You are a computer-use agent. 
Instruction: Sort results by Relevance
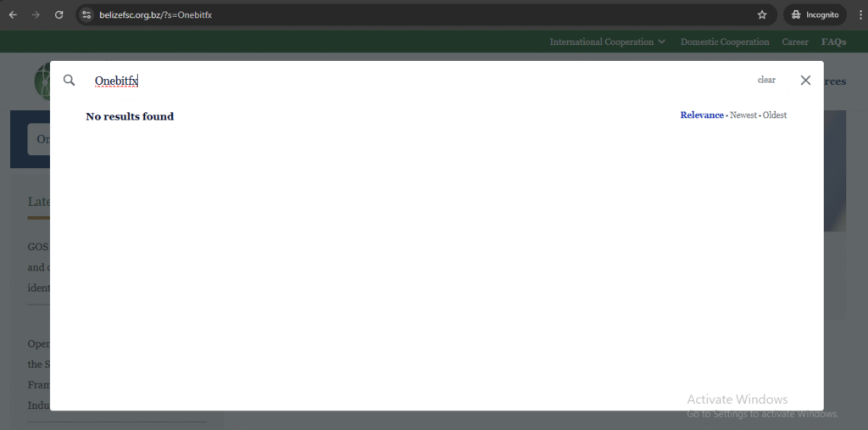pos(702,115)
